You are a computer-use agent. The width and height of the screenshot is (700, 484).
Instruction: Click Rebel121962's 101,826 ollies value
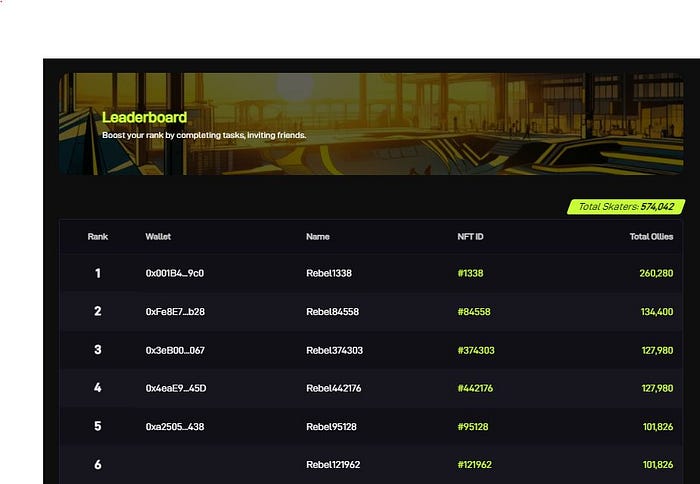[x=658, y=465]
